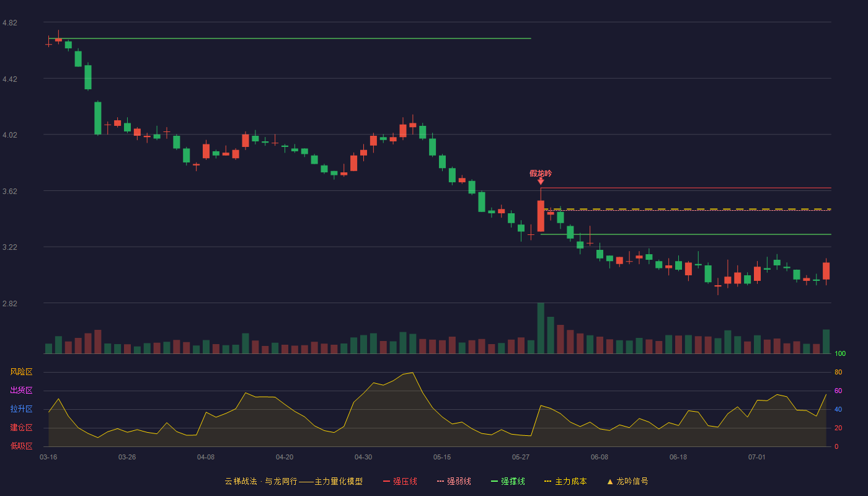This screenshot has width=868, height=496.
Task: Click the 拉升区 zone label
Action: click(x=22, y=409)
